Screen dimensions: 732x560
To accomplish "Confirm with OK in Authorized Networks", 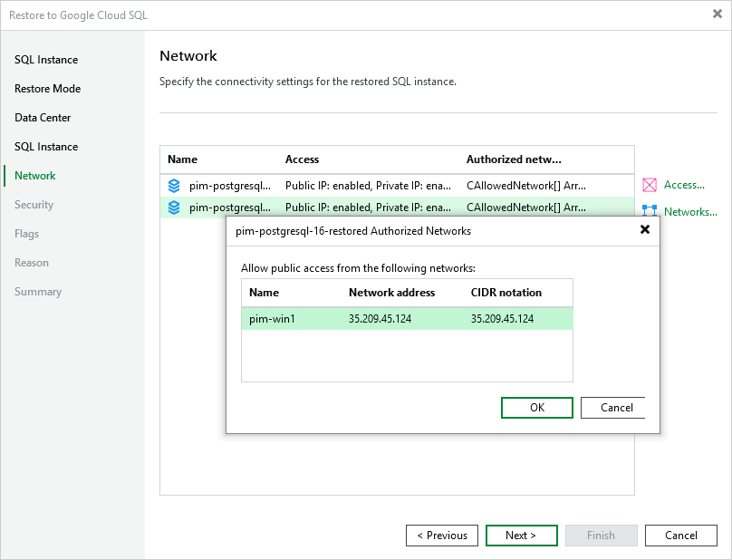I will (537, 408).
